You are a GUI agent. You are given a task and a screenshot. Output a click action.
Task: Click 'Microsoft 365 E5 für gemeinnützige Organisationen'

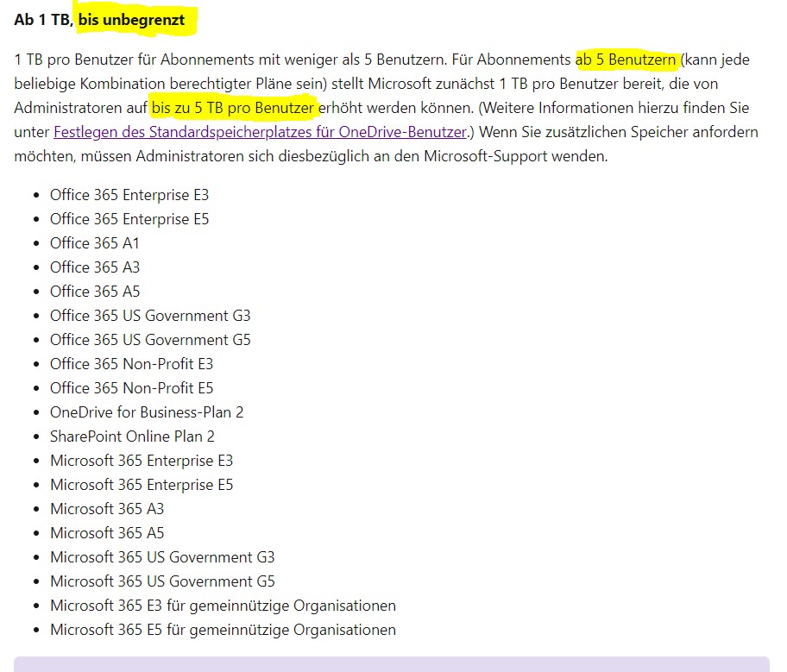[x=223, y=630]
